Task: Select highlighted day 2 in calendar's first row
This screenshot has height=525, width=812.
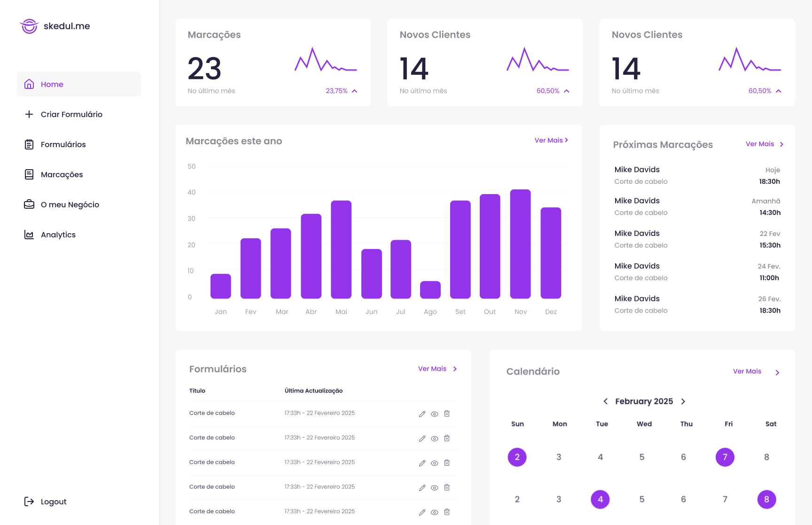Action: [517, 457]
